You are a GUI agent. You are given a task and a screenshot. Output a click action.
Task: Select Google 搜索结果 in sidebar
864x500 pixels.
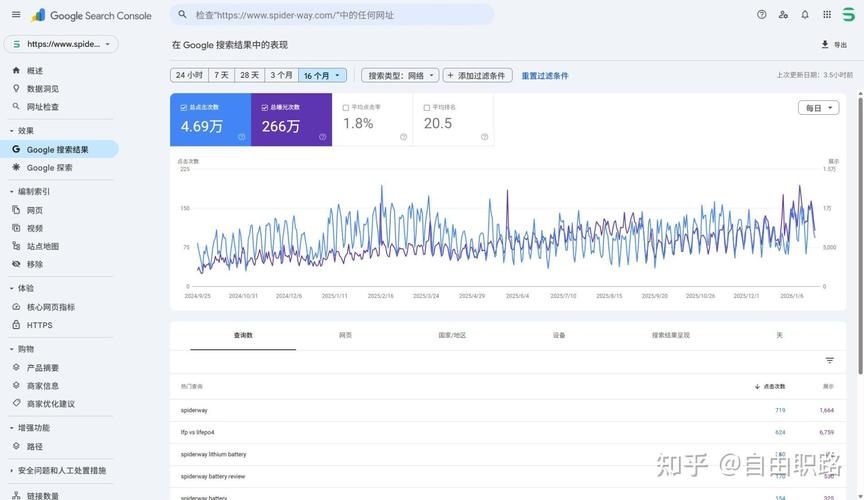pos(60,149)
